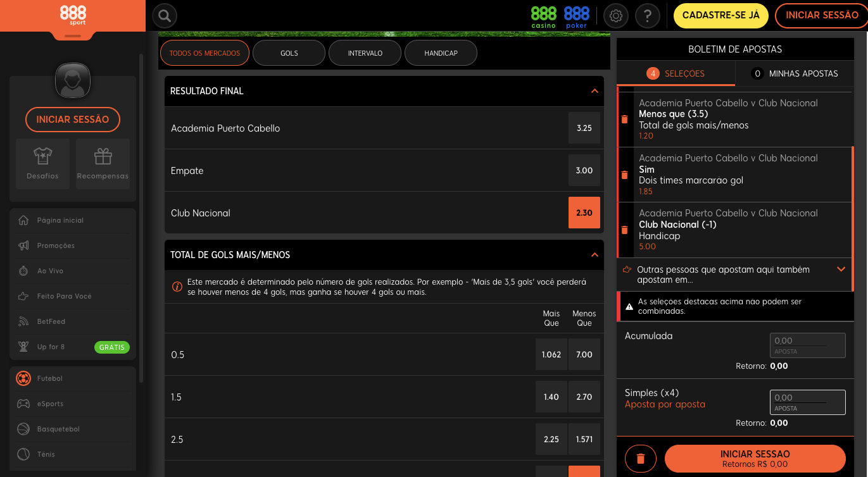Open Recompensas gift icon

(103, 156)
